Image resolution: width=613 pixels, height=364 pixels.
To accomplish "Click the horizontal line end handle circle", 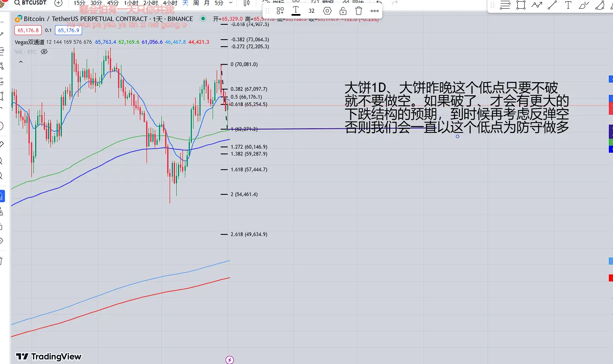I will click(457, 136).
